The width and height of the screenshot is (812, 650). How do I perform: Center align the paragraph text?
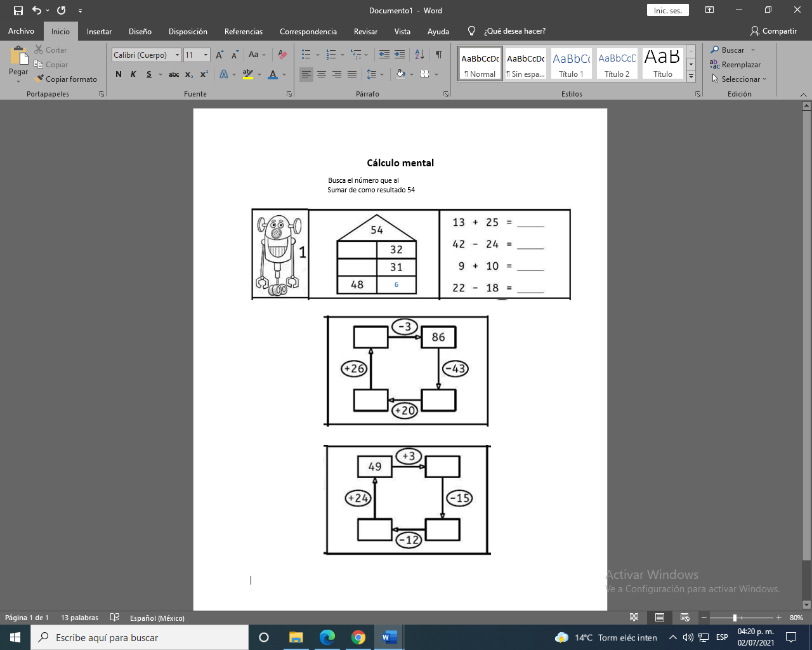322,74
